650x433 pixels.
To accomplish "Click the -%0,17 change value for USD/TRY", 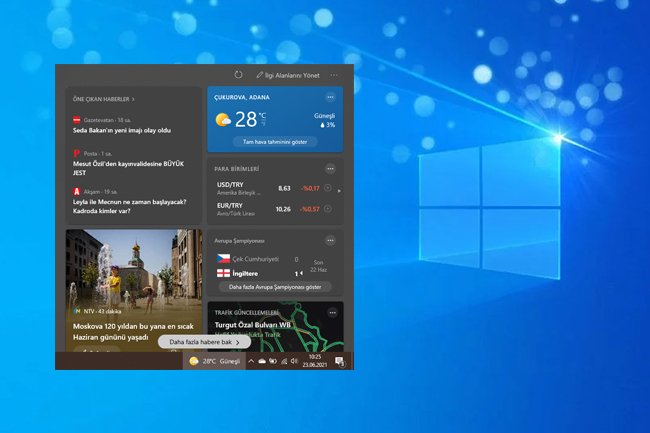I will pyautogui.click(x=310, y=189).
